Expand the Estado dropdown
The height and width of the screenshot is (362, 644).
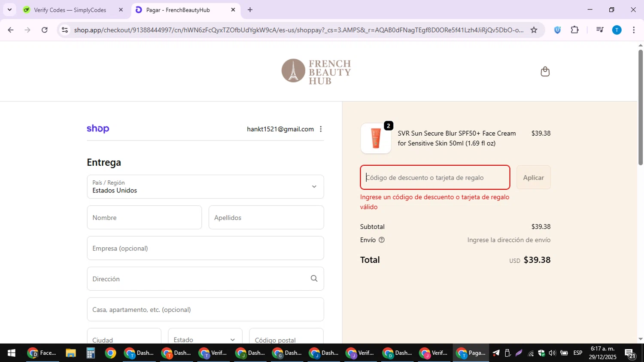click(x=205, y=340)
